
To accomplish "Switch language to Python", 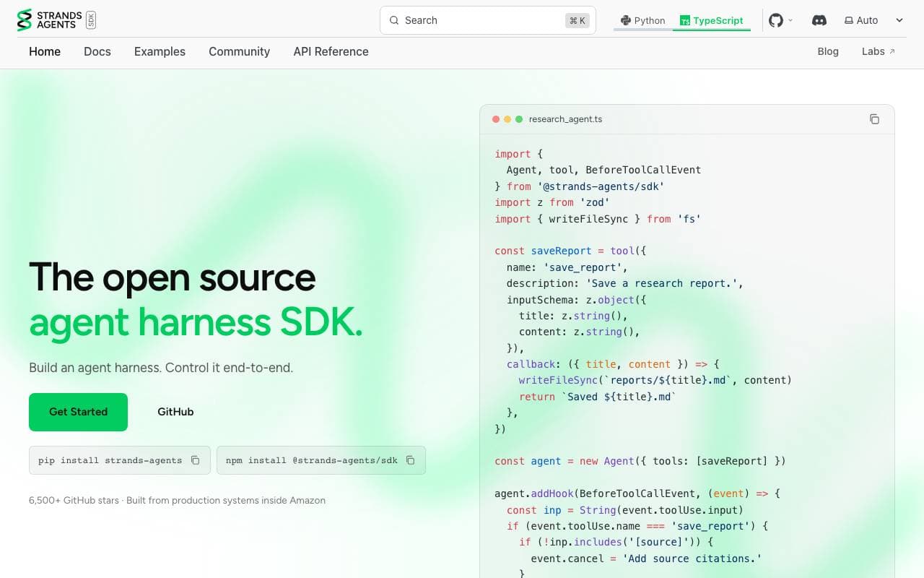I will (x=642, y=20).
